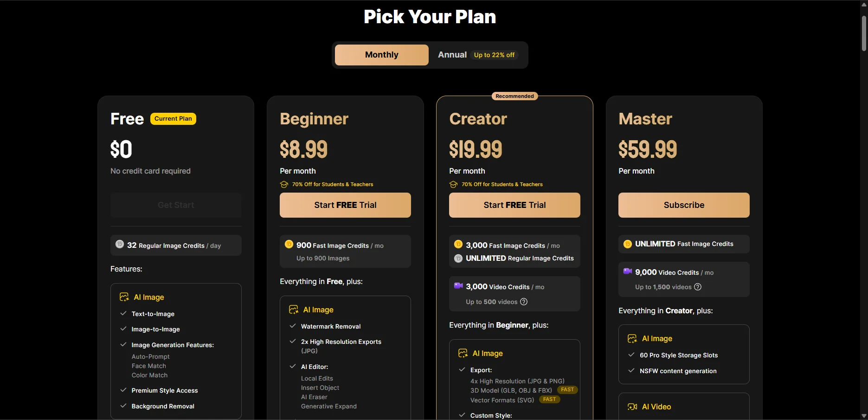Click the help icon beside Up to 1,500 videos
This screenshot has height=420, width=868.
(x=698, y=287)
